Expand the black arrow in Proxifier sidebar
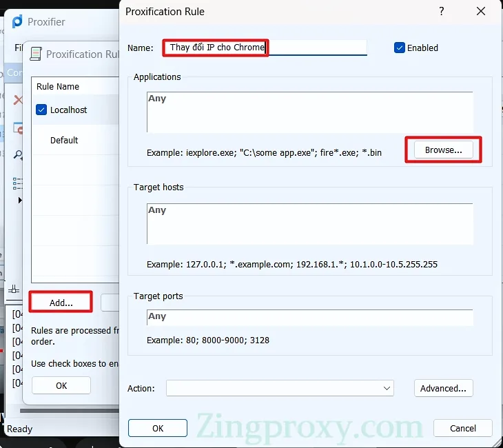 pyautogui.click(x=20, y=201)
